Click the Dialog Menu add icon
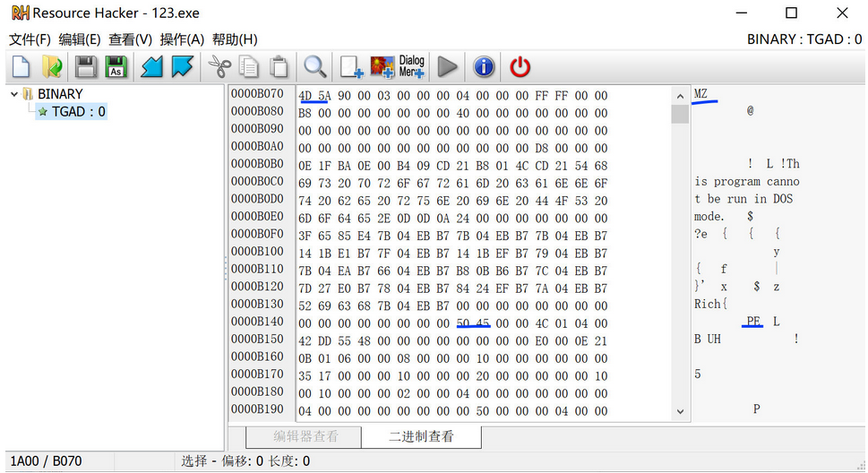This screenshot has height=473, width=868. coord(411,67)
